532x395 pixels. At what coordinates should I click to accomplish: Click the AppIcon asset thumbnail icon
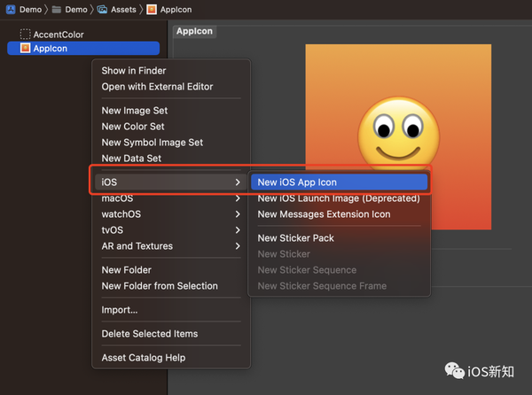click(x=25, y=48)
